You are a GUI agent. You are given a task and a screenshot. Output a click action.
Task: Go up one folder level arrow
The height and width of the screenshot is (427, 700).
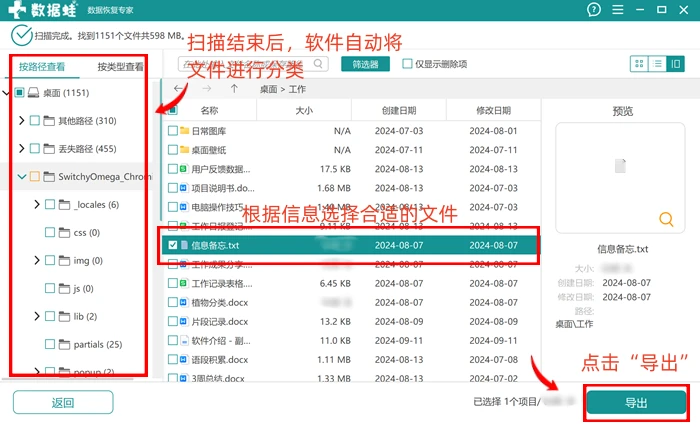(x=234, y=88)
